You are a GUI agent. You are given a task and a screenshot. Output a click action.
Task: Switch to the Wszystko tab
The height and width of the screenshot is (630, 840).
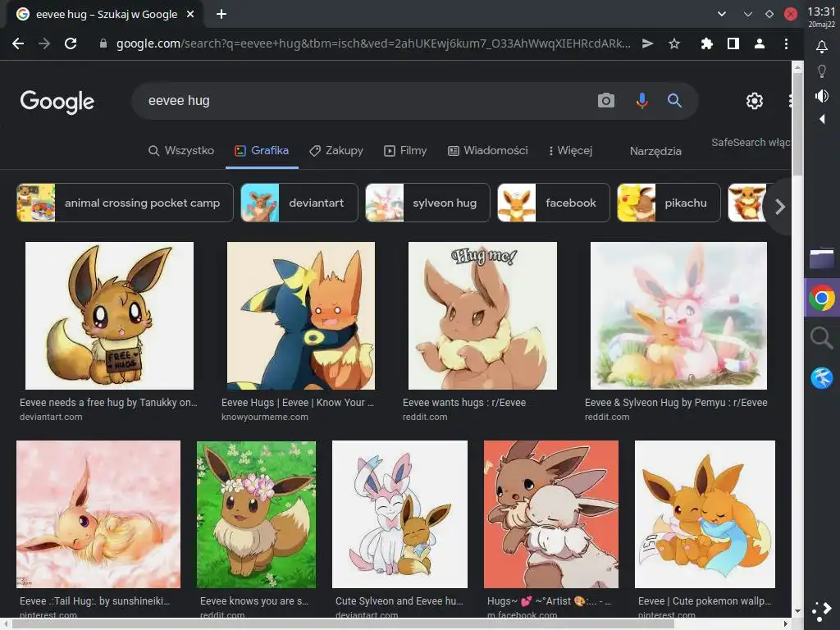tap(181, 151)
